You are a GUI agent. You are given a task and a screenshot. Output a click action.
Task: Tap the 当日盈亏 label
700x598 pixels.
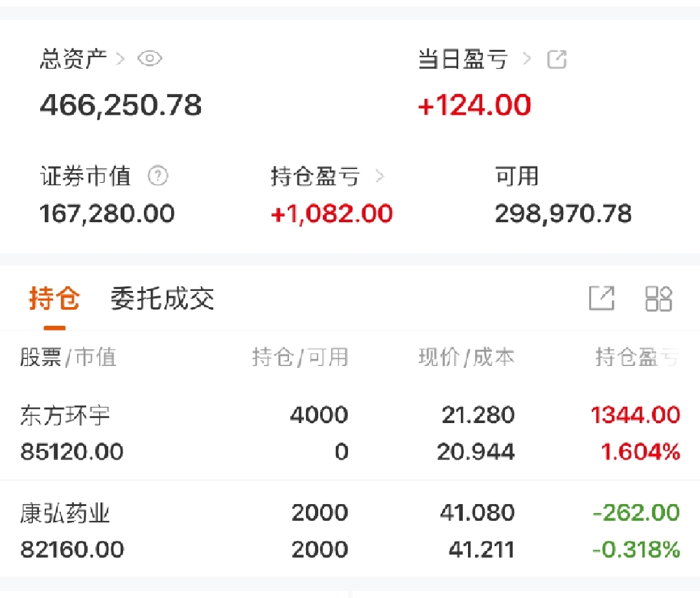[x=463, y=60]
